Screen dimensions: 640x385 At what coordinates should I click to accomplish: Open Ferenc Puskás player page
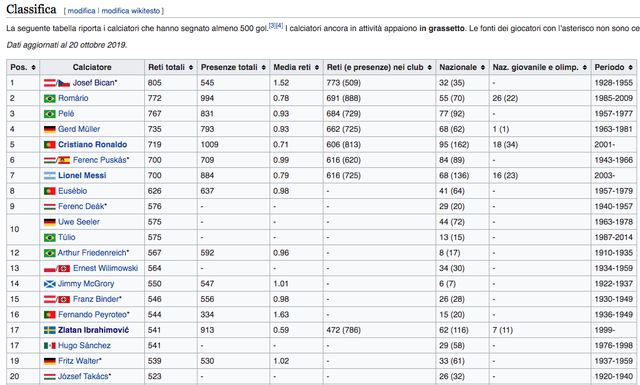click(100, 160)
